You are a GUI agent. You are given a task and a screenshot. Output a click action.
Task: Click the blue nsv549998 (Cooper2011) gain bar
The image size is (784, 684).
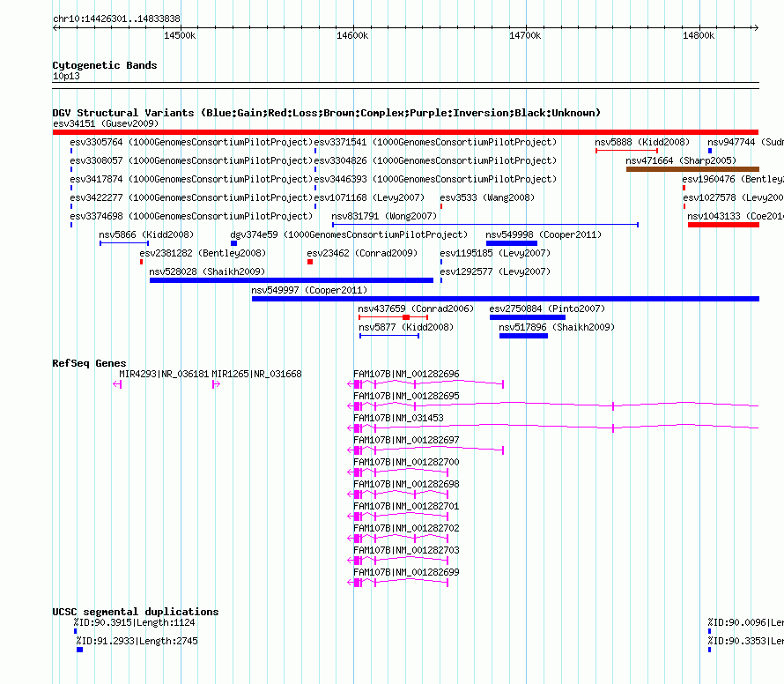coord(512,243)
